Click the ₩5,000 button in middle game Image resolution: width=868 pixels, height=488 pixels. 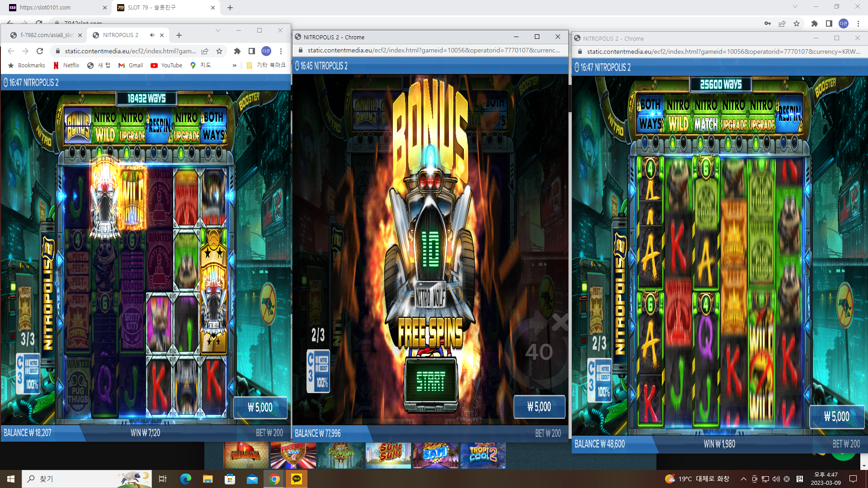click(x=539, y=407)
